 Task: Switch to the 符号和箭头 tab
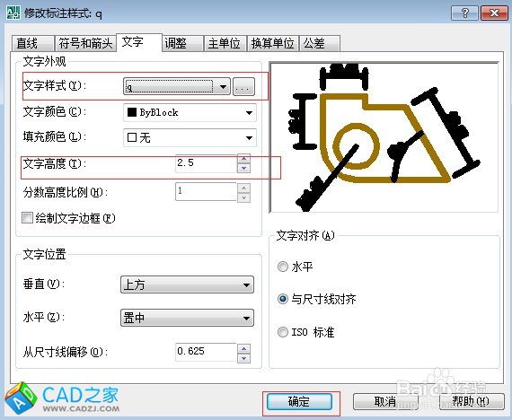[x=85, y=43]
